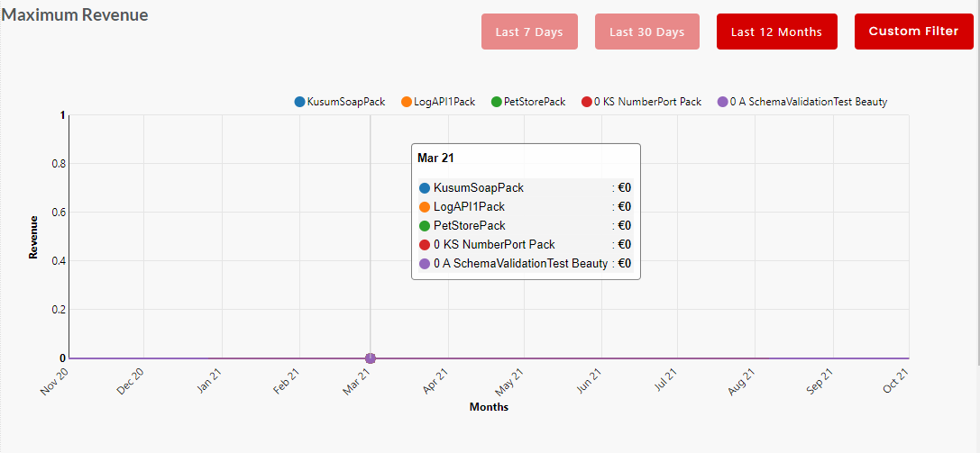This screenshot has height=453, width=980.
Task: Open the Custom Filter option
Action: tap(913, 32)
